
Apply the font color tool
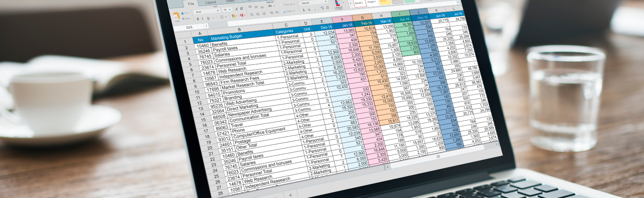241,15
